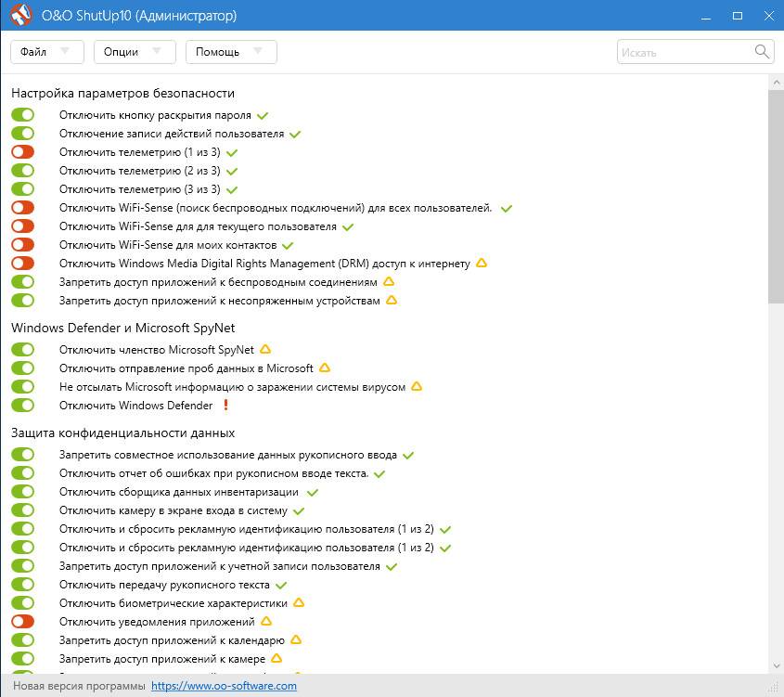
Task: Click the warning triangle by 'информацию о заражении системы вирусом'
Action: tap(417, 386)
